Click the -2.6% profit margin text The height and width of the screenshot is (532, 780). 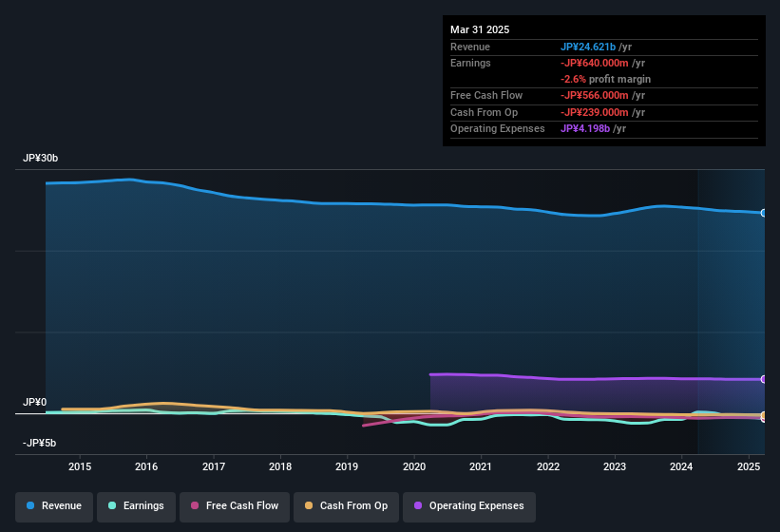click(x=605, y=79)
